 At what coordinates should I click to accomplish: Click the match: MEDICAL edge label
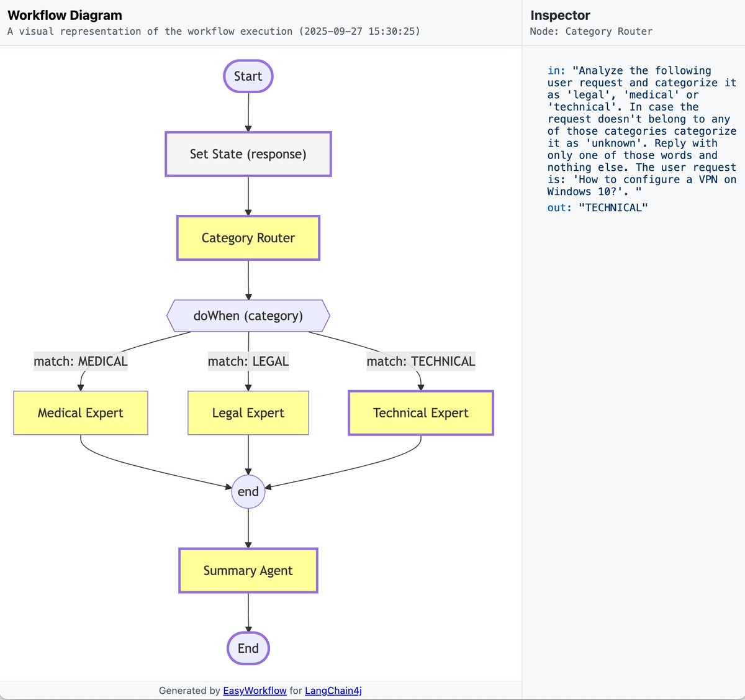point(81,361)
